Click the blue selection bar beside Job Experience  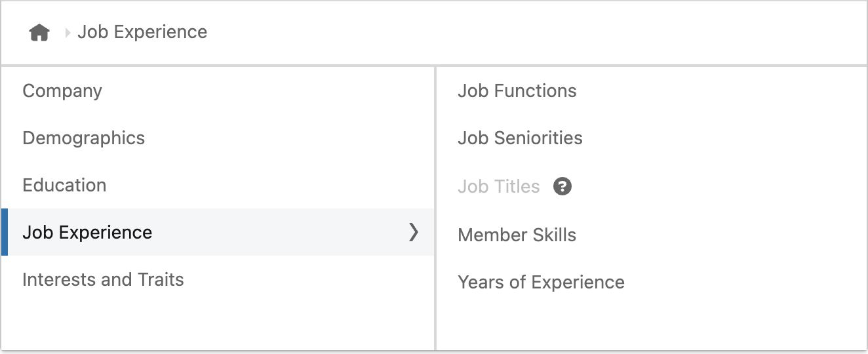(5, 232)
